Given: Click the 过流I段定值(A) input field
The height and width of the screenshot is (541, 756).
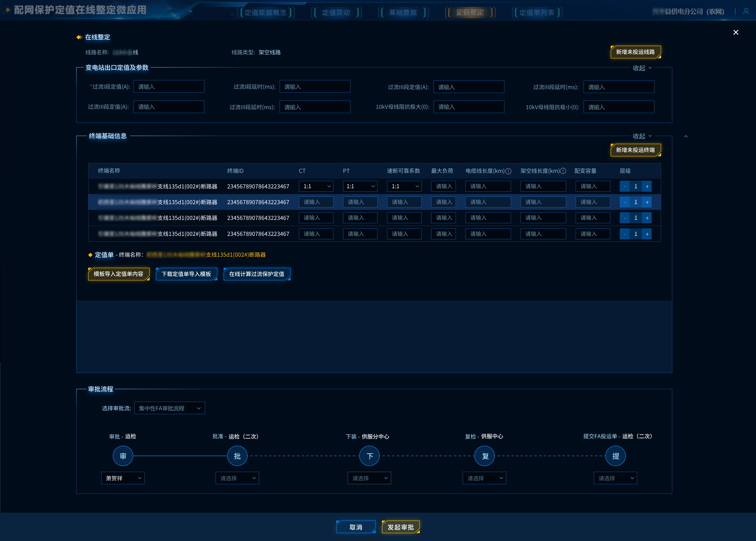Looking at the screenshot, I should (x=169, y=87).
